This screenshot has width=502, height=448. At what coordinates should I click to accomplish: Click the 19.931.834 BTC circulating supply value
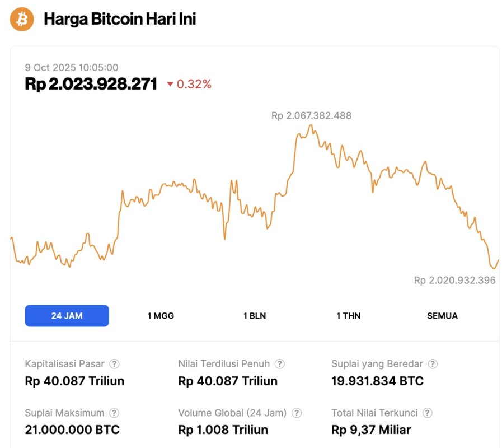(x=377, y=381)
